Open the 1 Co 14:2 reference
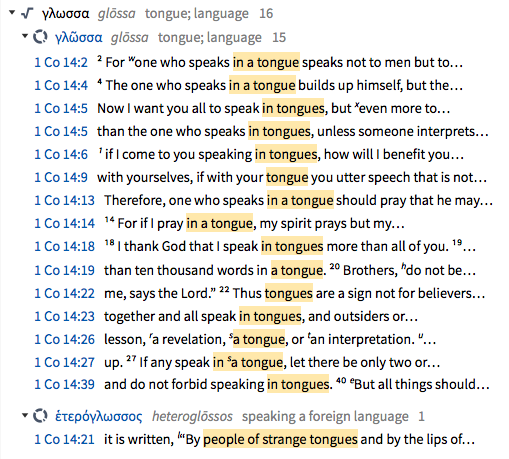509x459 pixels. click(x=61, y=62)
